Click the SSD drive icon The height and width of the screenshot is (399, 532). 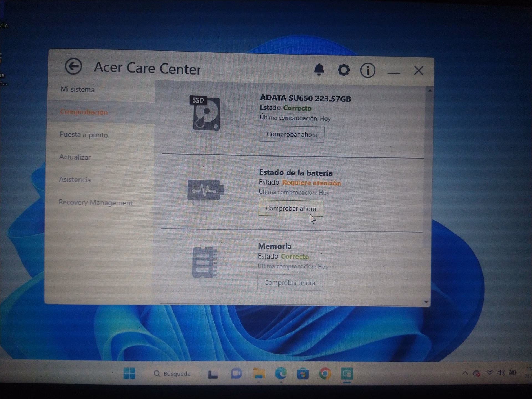pyautogui.click(x=205, y=113)
